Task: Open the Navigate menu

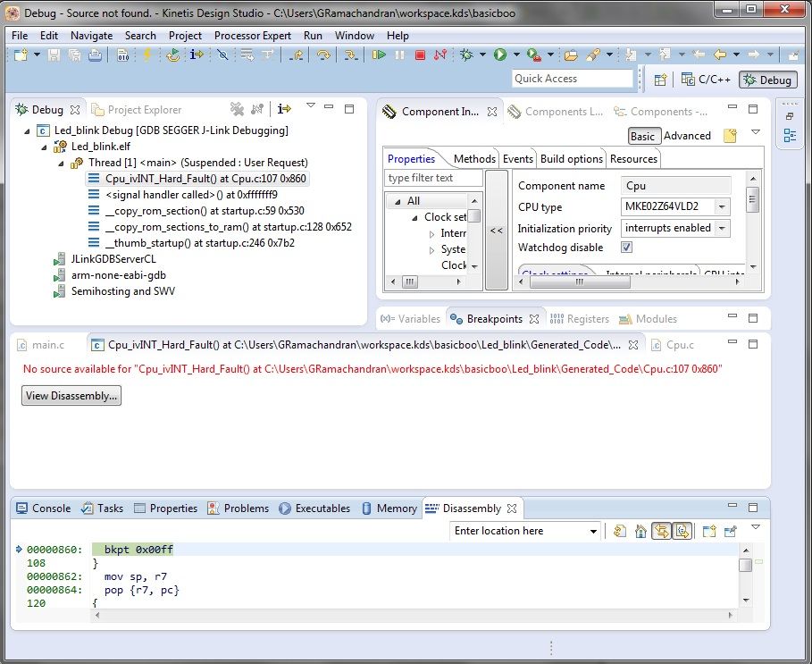Action: pyautogui.click(x=92, y=36)
